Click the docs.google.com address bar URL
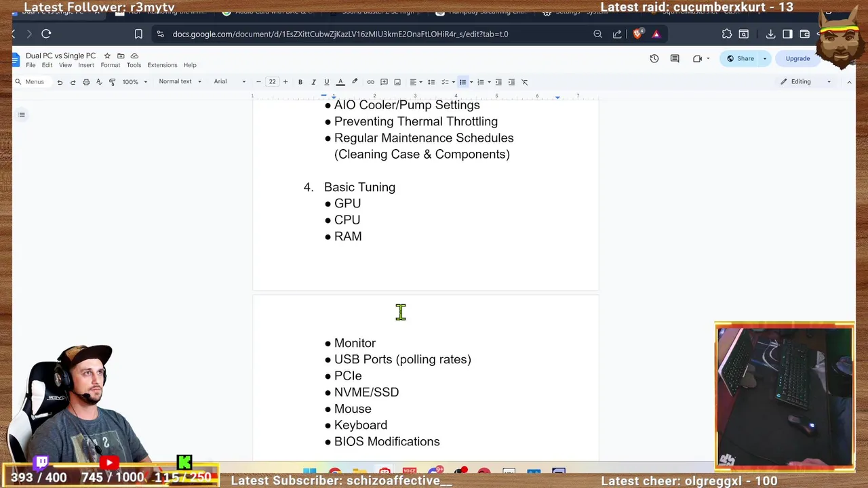Screen dimensions: 868x488 tap(340, 34)
